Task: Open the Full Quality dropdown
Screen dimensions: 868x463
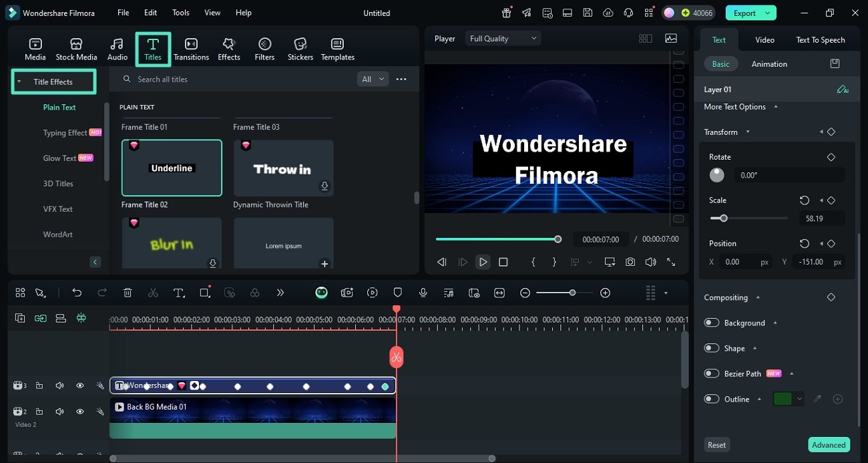Action: pyautogui.click(x=503, y=39)
